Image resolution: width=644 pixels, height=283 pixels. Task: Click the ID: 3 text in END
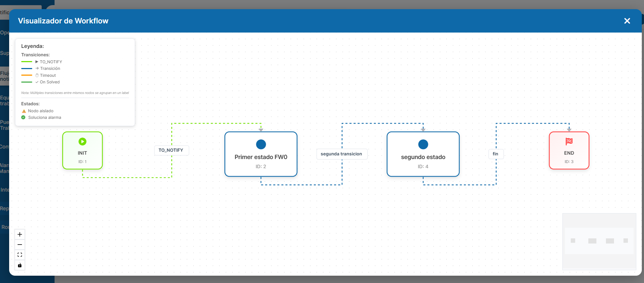(569, 162)
